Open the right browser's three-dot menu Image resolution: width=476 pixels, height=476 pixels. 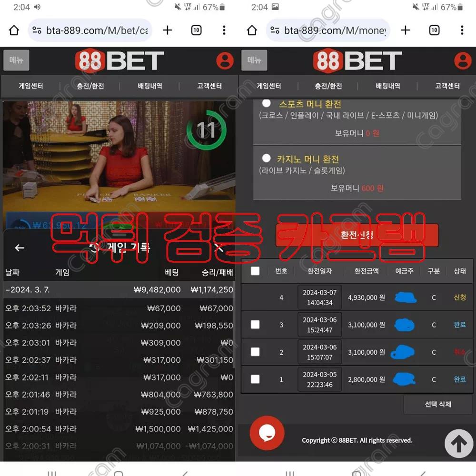click(x=462, y=30)
